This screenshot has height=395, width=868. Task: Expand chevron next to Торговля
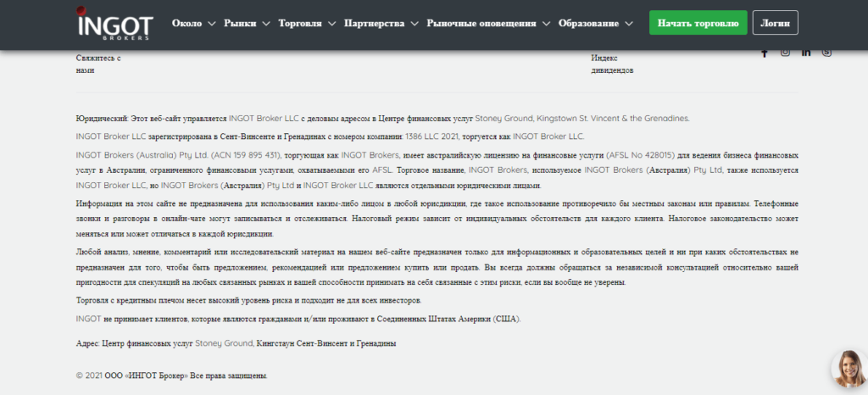tap(331, 23)
